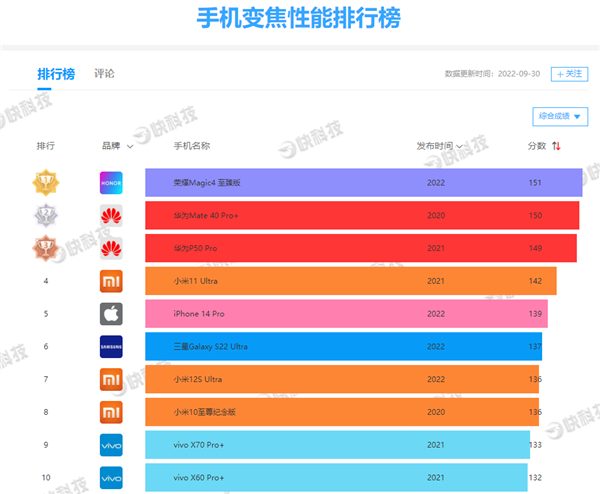600x494 pixels.
Task: Click the 分数 column header
Action: click(536, 146)
